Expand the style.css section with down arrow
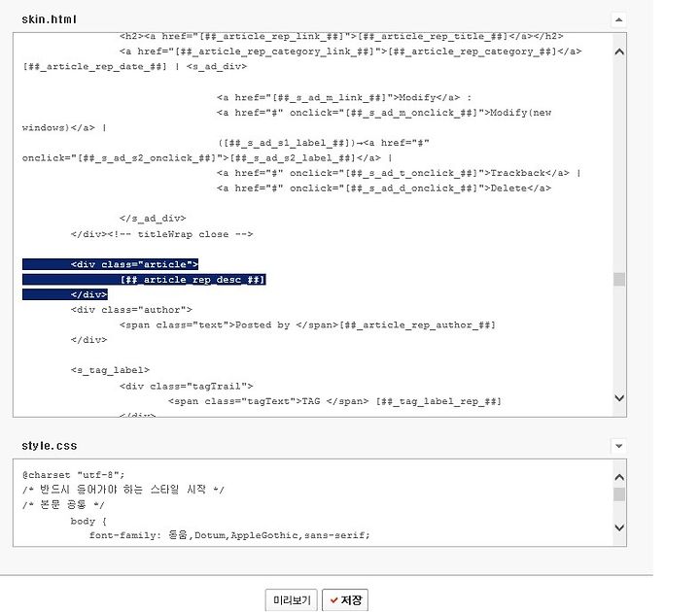 618,446
